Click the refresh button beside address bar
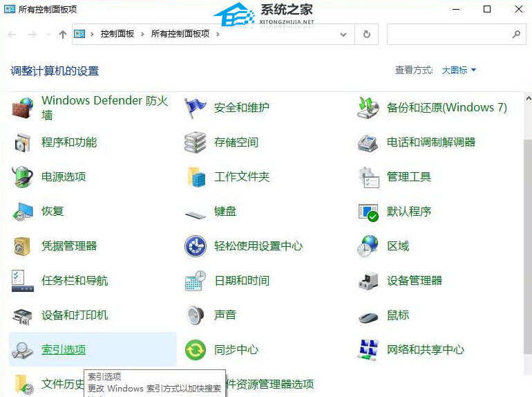 coord(367,35)
